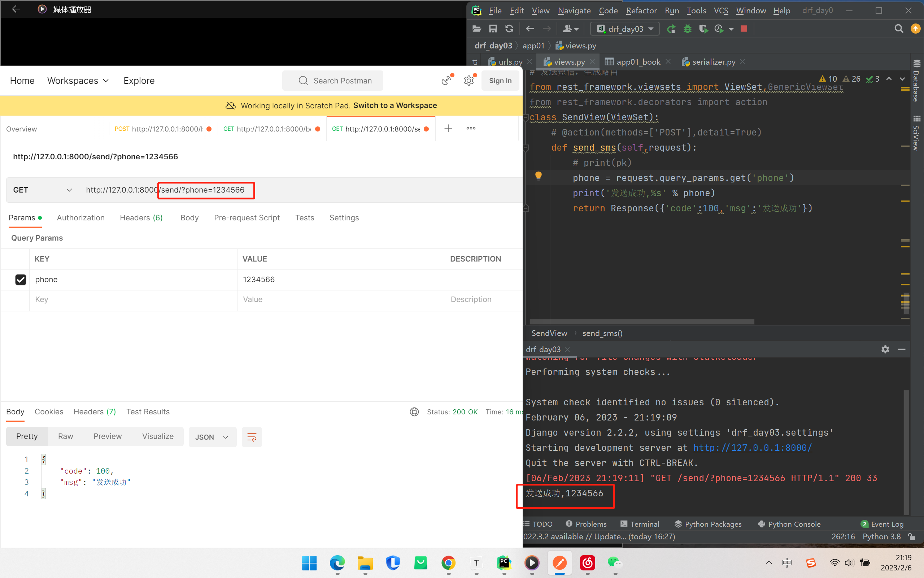Screen dimensions: 924x578
Task: Click the PyCharm save all icon
Action: 493,29
